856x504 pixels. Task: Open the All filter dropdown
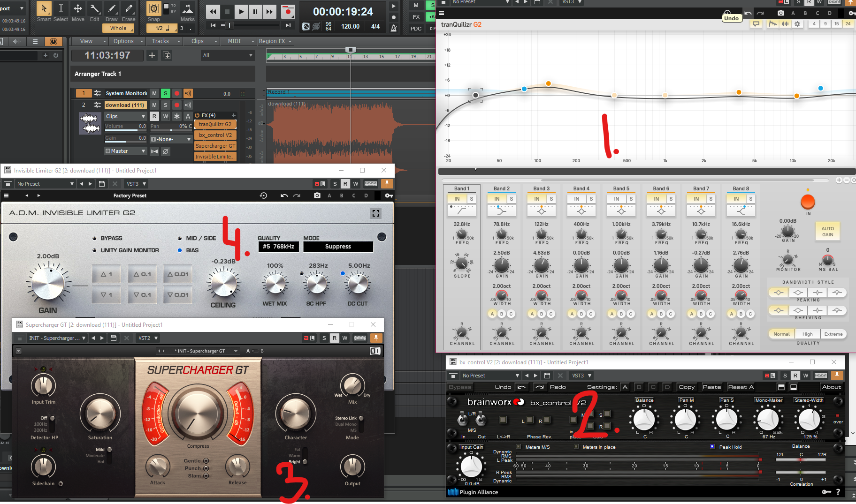[228, 55]
